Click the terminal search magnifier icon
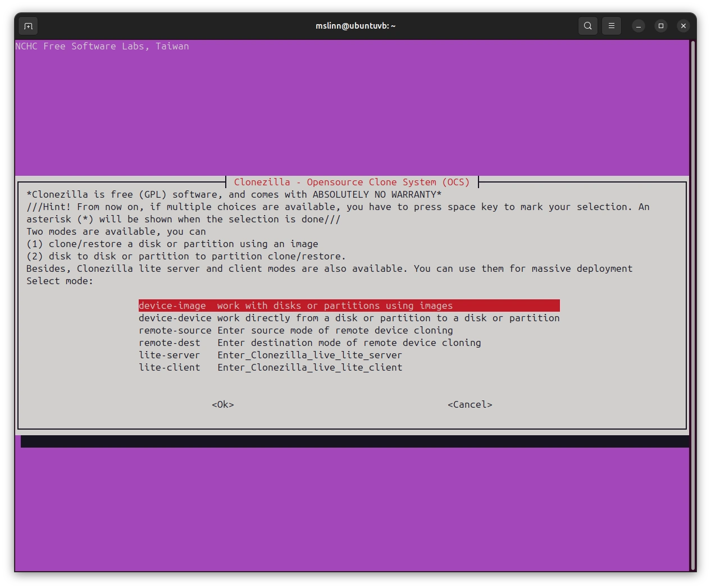711x588 pixels. [587, 26]
